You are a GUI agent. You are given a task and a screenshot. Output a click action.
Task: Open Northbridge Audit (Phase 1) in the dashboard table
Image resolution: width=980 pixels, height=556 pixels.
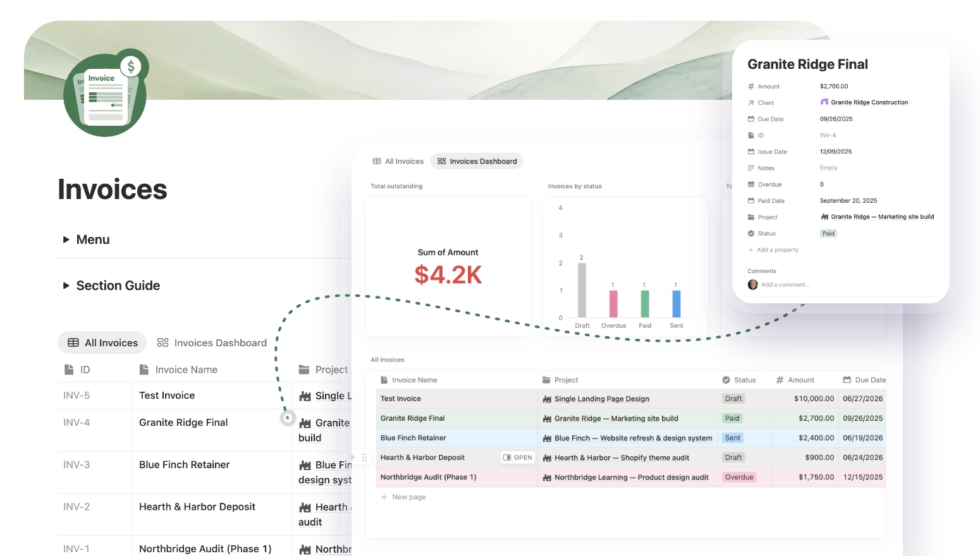pos(428,477)
